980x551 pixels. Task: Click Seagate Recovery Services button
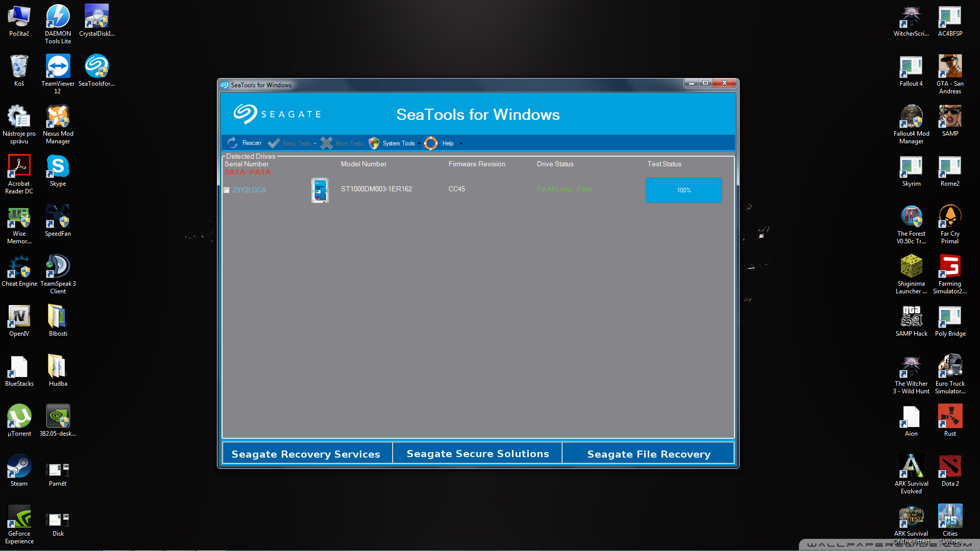point(306,454)
